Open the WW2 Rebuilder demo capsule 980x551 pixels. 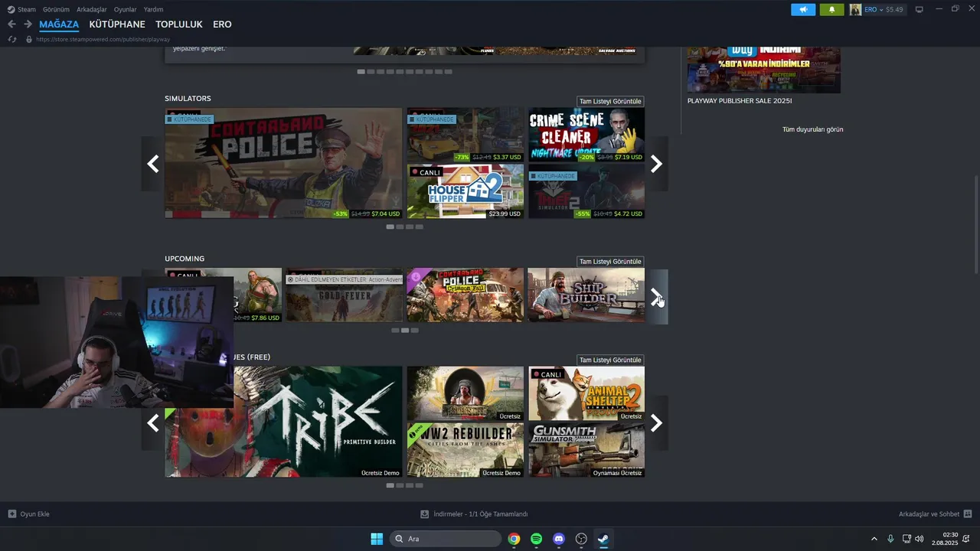[x=465, y=450]
